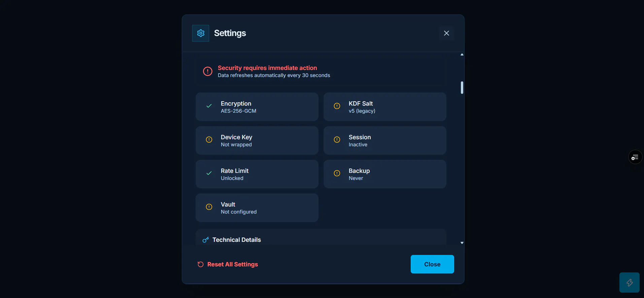
Task: Click the settings scrollbar thumb
Action: [462, 87]
